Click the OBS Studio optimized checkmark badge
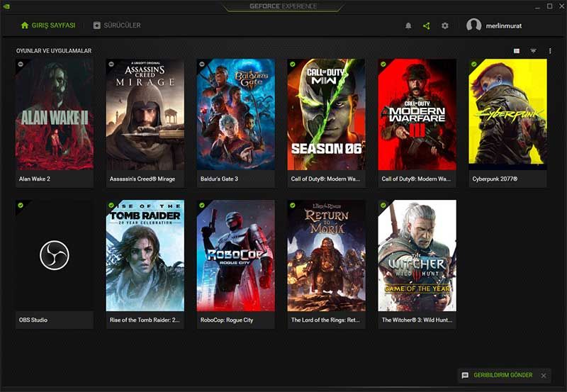 [x=21, y=205]
